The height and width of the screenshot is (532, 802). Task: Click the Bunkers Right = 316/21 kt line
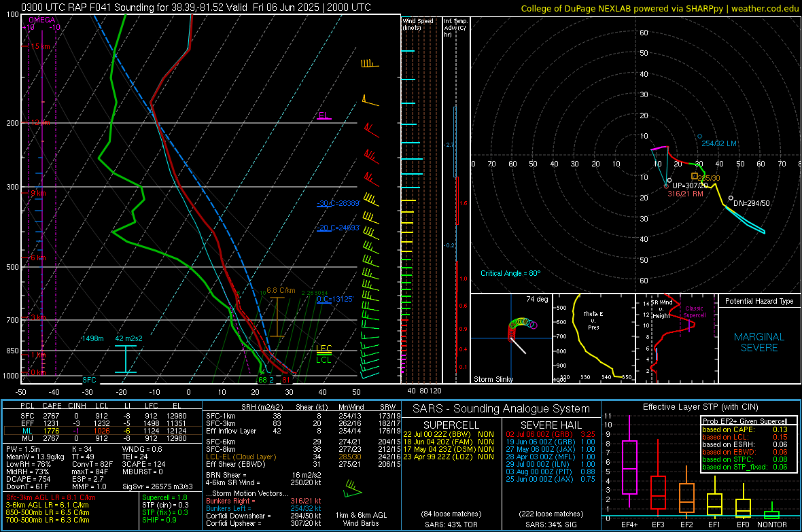[x=264, y=501]
